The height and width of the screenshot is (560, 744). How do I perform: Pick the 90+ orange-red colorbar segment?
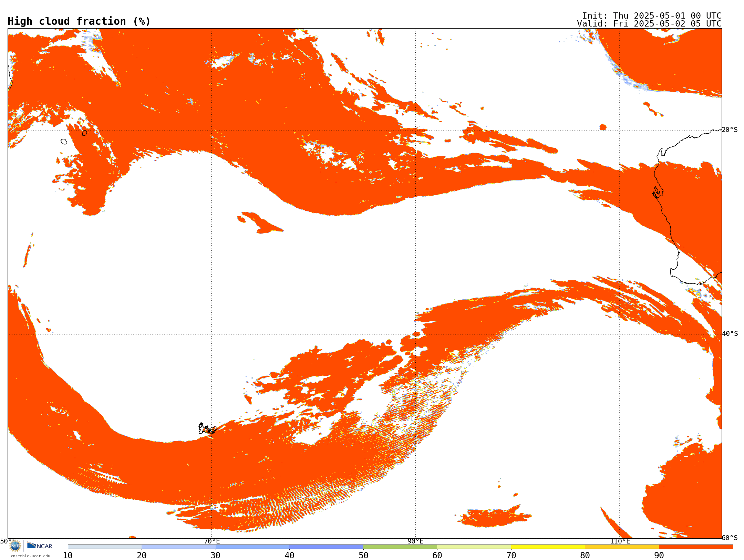[696, 547]
